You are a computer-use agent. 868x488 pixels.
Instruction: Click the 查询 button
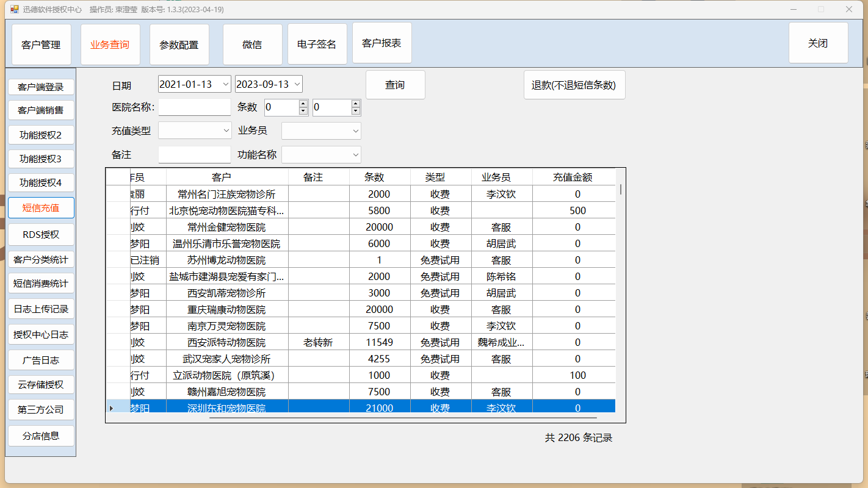coord(395,85)
